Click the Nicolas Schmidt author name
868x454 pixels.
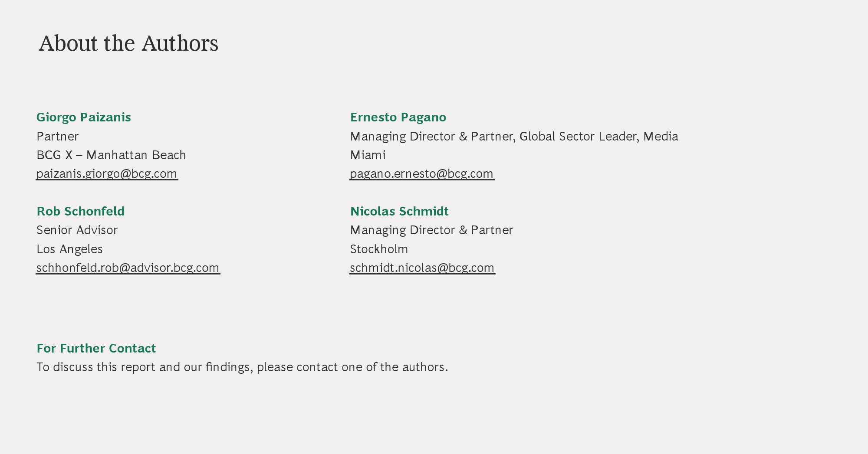point(399,211)
